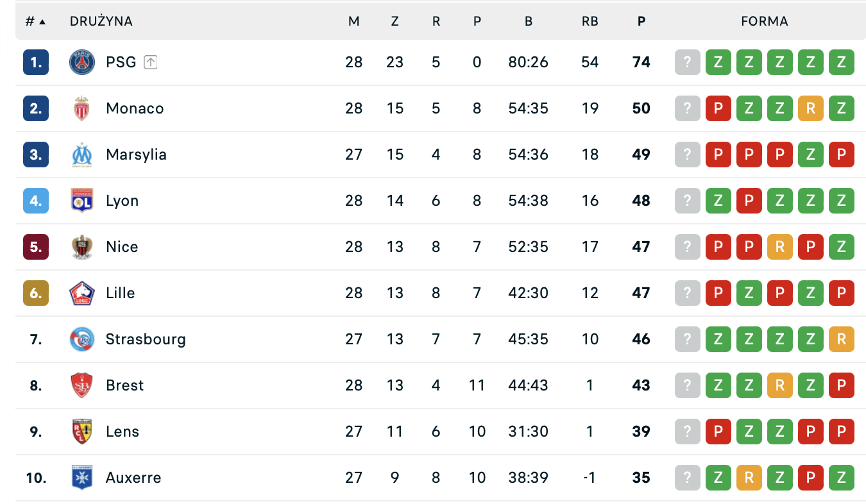
Task: Open the Lyon team name link
Action: (122, 201)
